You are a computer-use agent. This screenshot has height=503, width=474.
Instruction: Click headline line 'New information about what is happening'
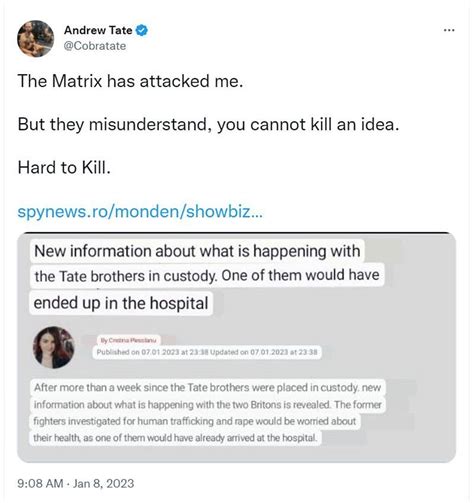click(x=197, y=251)
